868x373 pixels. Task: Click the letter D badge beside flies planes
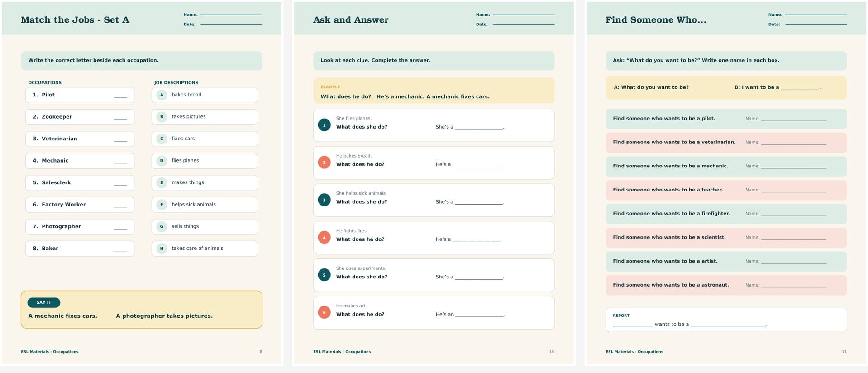pos(162,161)
